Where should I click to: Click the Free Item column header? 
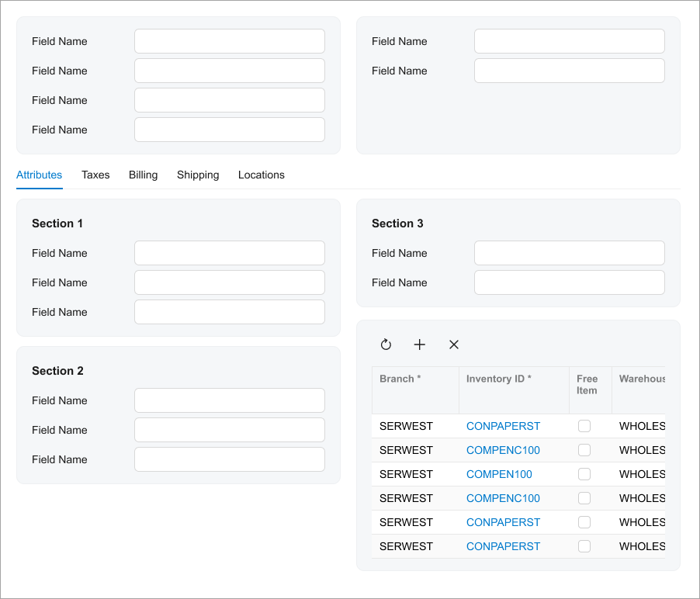pyautogui.click(x=587, y=385)
